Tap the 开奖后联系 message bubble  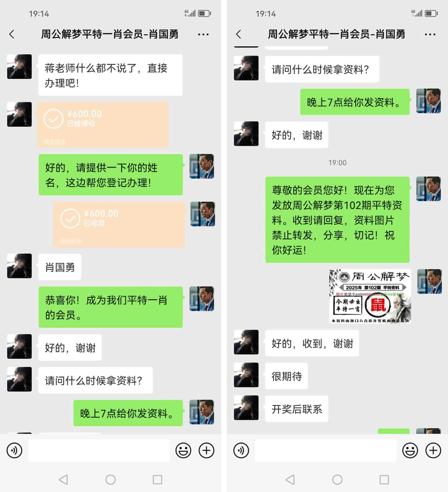click(x=297, y=409)
